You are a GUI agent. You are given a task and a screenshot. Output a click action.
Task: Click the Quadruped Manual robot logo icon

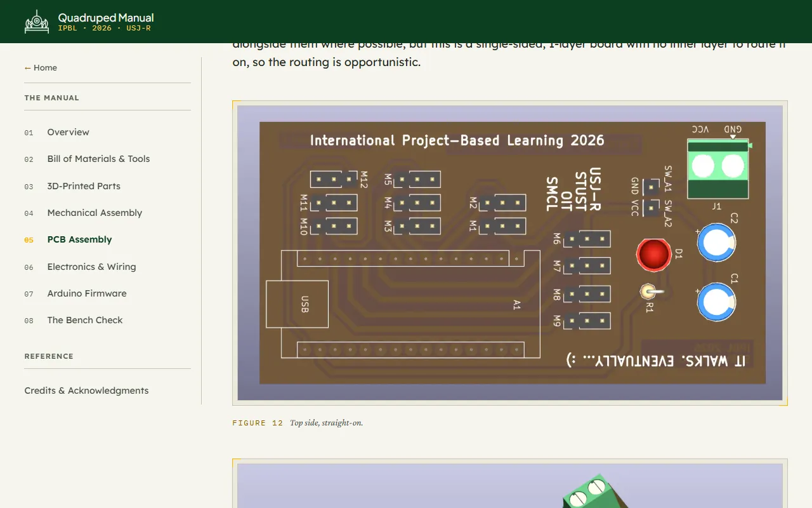click(x=36, y=22)
